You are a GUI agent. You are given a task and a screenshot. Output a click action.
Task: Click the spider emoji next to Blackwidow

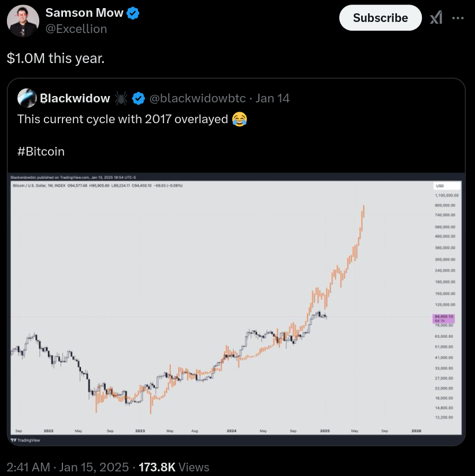coord(121,98)
